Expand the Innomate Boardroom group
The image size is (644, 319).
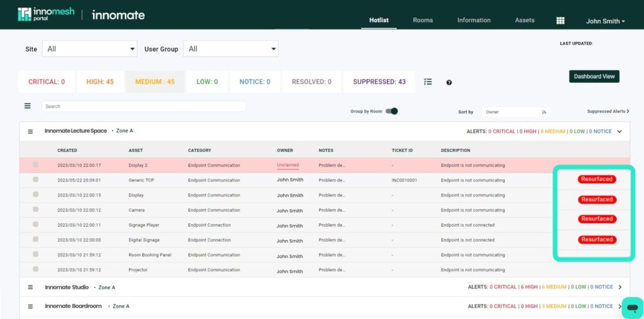(x=619, y=306)
